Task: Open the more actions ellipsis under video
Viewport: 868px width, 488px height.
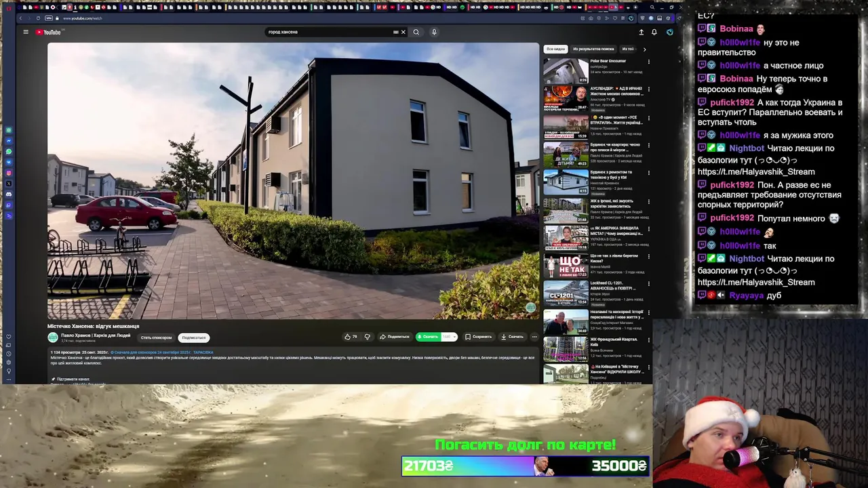Action: (534, 337)
